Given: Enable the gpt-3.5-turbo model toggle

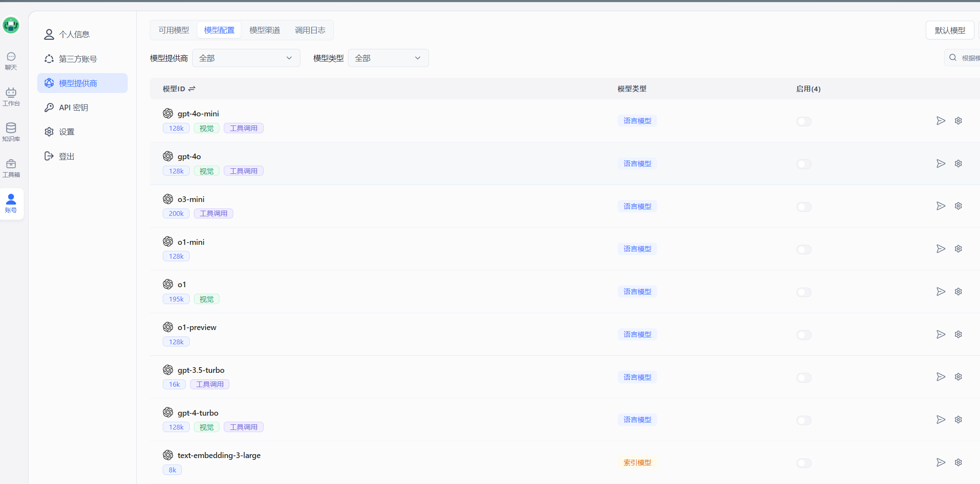Looking at the screenshot, I should pos(804,378).
